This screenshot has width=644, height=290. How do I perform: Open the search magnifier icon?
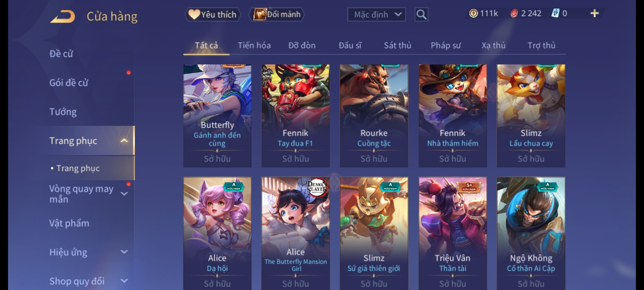(421, 15)
